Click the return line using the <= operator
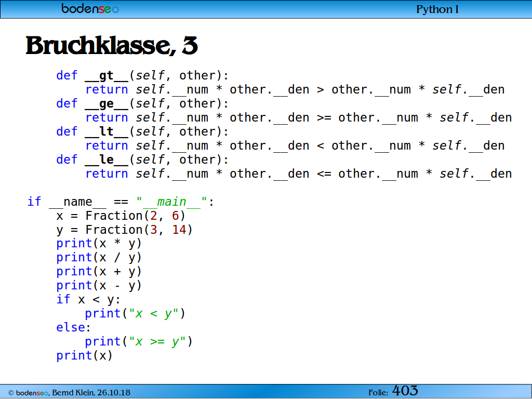The height and width of the screenshot is (399, 532). pos(298,174)
